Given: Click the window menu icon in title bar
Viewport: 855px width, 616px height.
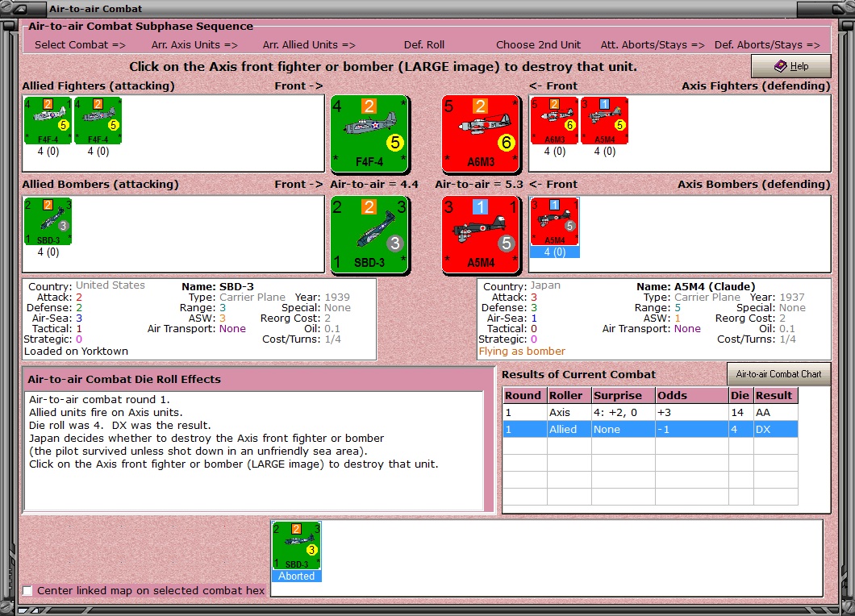Looking at the screenshot, I should [22, 9].
